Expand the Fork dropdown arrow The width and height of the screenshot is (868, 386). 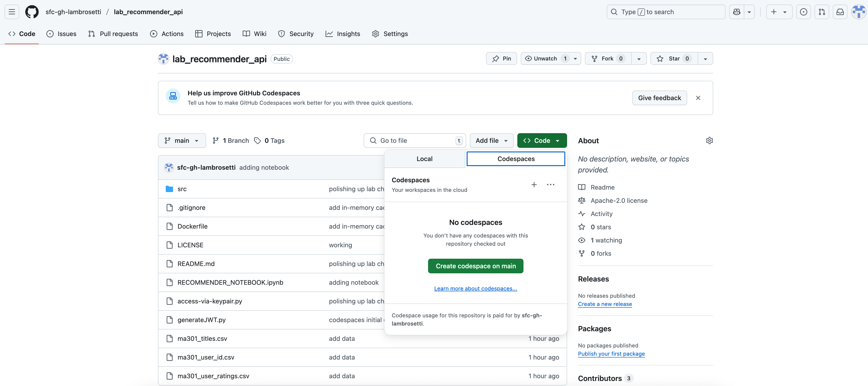639,59
